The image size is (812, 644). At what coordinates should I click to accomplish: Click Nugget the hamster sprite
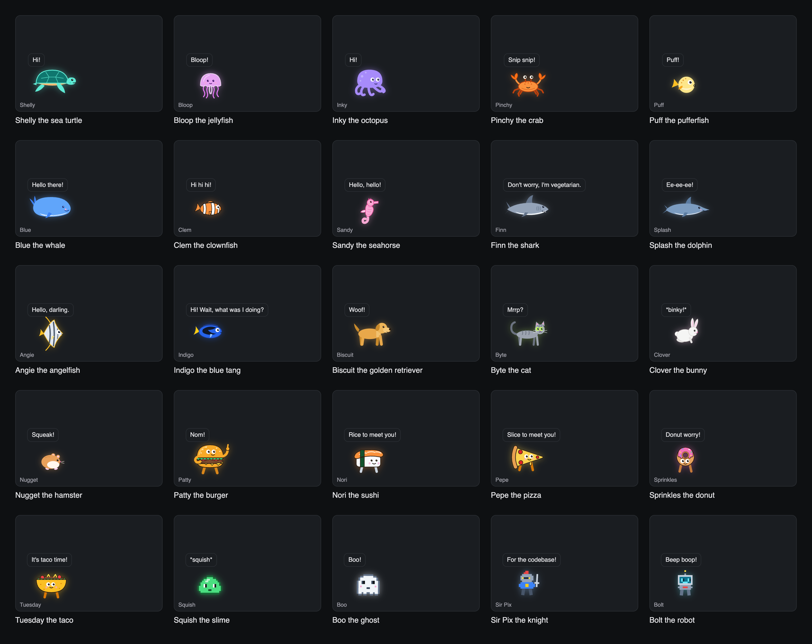52,461
